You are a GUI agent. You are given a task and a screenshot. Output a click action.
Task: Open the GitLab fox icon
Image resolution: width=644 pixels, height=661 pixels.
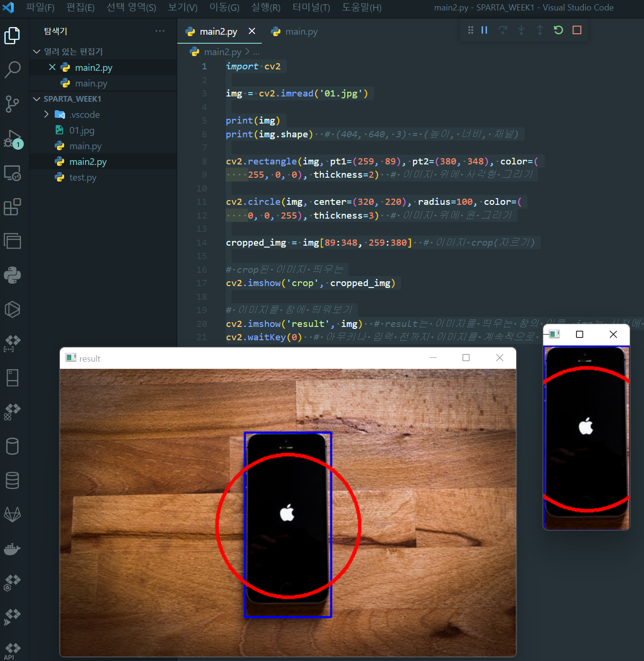[12, 515]
